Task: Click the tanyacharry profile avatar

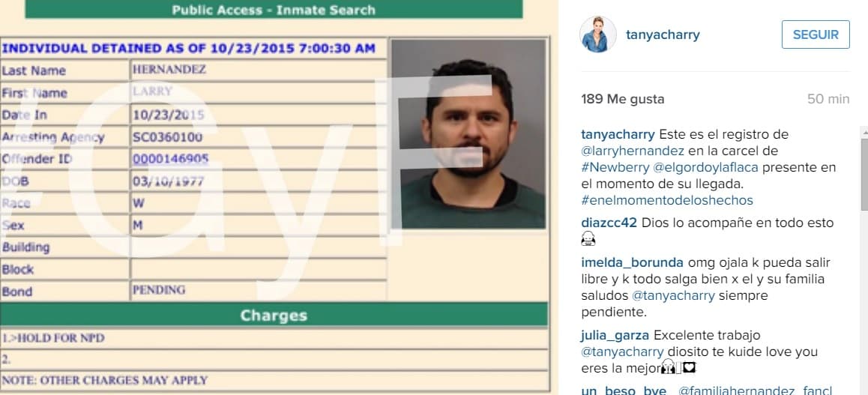Action: coord(598,34)
